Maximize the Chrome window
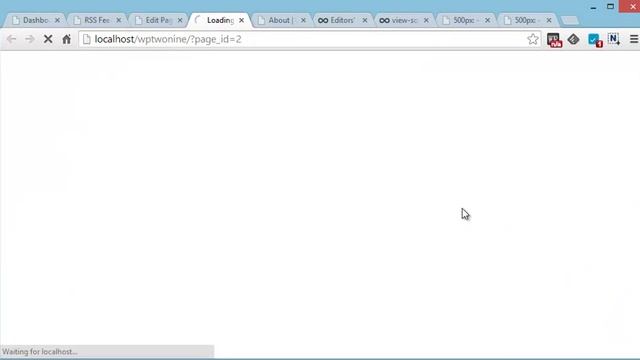The width and height of the screenshot is (640, 360). 611,7
